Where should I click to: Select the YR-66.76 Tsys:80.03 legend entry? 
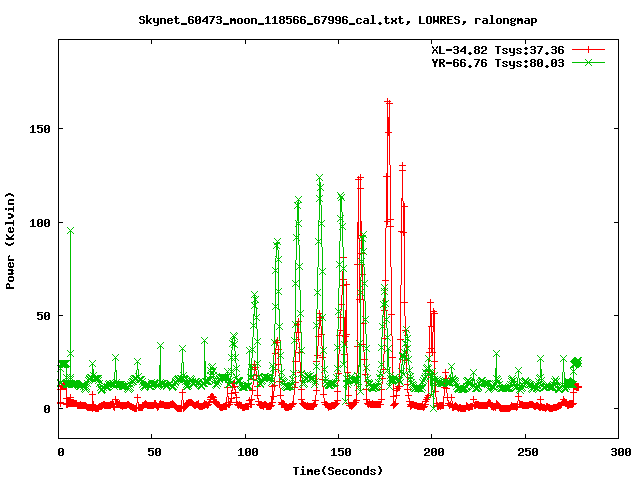pyautogui.click(x=498, y=63)
